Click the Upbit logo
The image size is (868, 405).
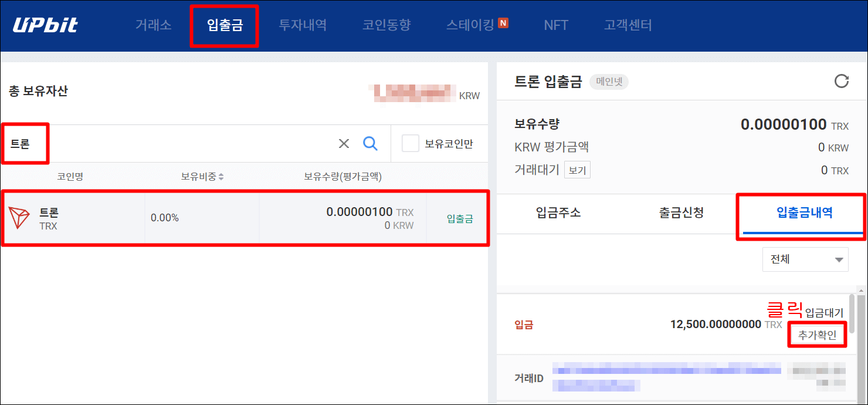[46, 25]
